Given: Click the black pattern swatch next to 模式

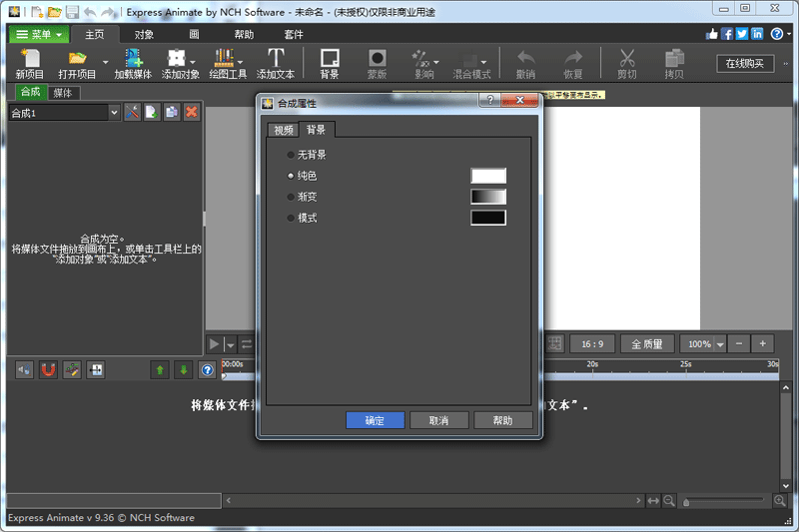Looking at the screenshot, I should point(488,218).
